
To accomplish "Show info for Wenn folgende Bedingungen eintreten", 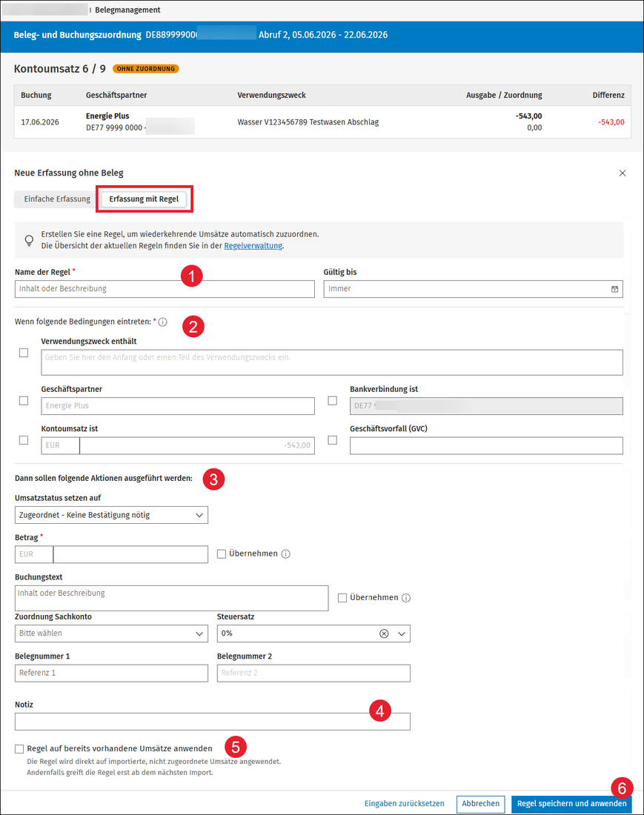I will pyautogui.click(x=163, y=322).
